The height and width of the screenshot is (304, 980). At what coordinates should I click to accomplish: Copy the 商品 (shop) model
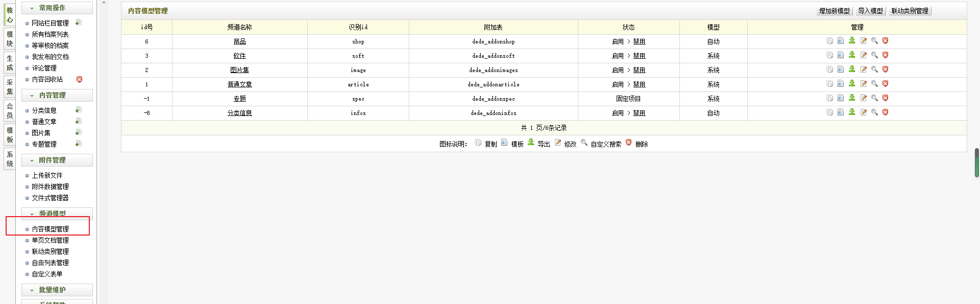830,41
